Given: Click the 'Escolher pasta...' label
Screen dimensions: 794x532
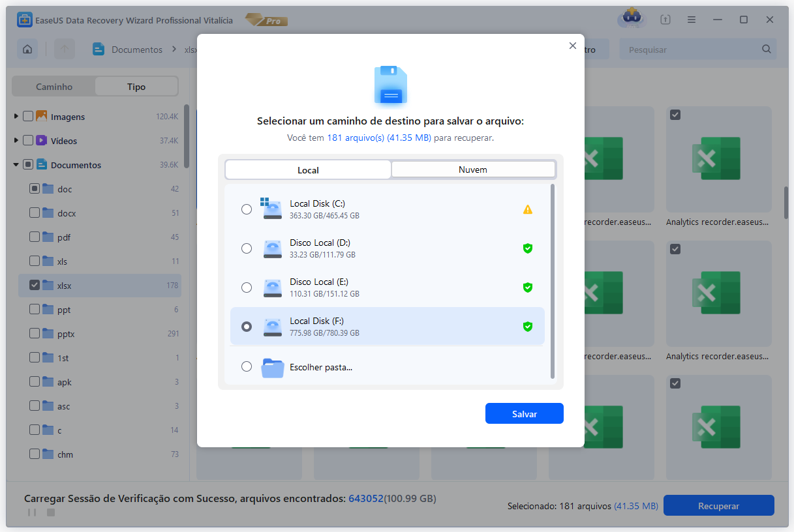Looking at the screenshot, I should tap(321, 367).
